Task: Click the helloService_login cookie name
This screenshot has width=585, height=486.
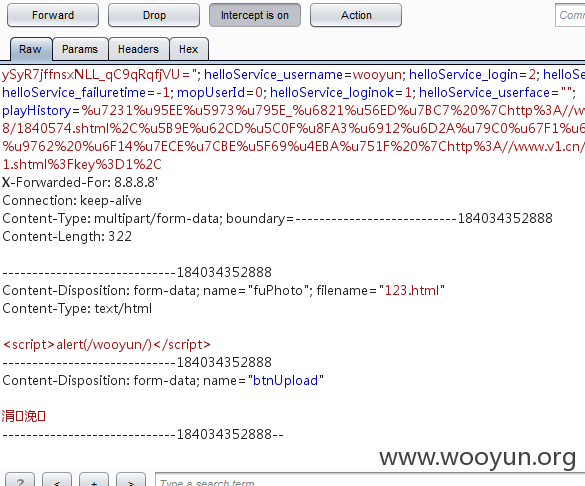Action: [463, 75]
